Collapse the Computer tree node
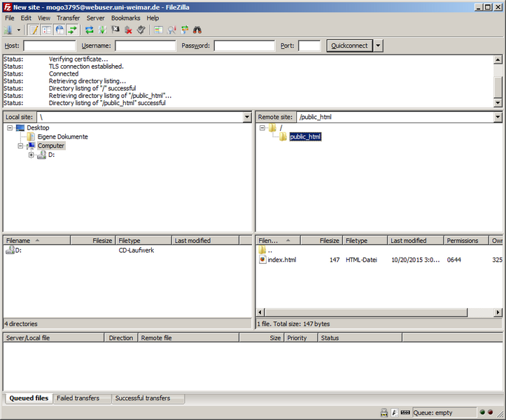Viewport: 506px width, 420px height. click(x=21, y=146)
